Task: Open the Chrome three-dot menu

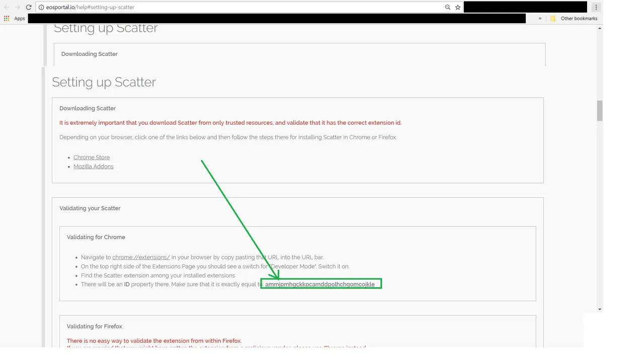Action: pos(596,7)
